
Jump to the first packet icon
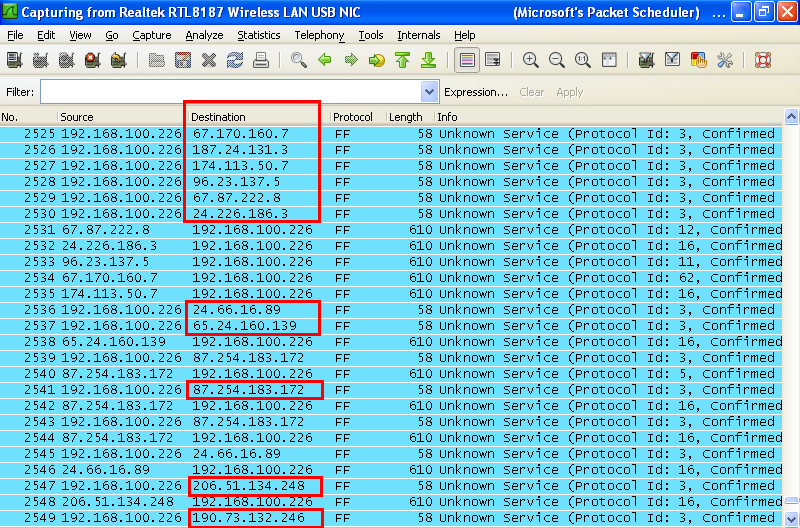(402, 60)
